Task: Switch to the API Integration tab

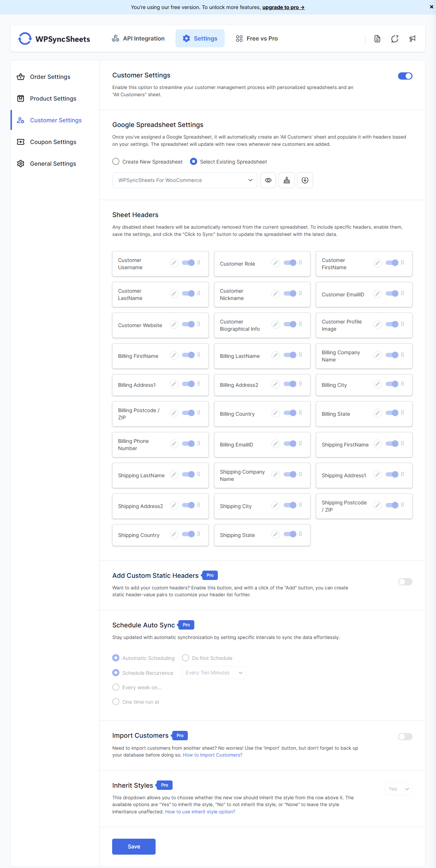Action: pyautogui.click(x=138, y=39)
